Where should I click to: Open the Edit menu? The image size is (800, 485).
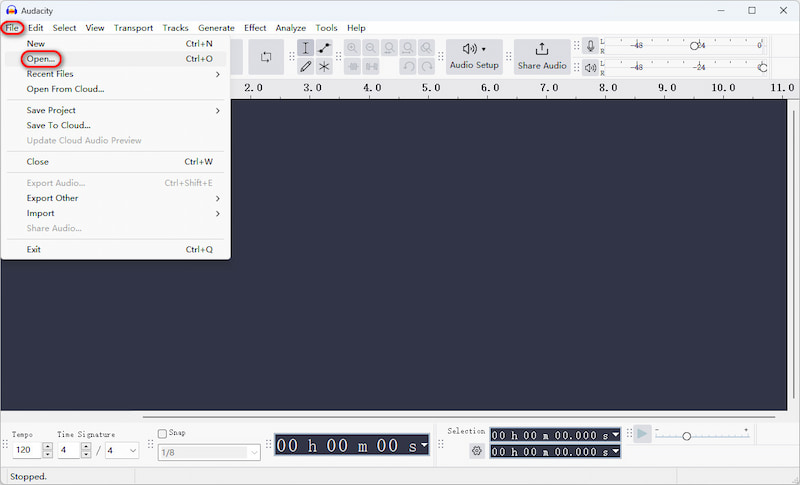pyautogui.click(x=36, y=28)
